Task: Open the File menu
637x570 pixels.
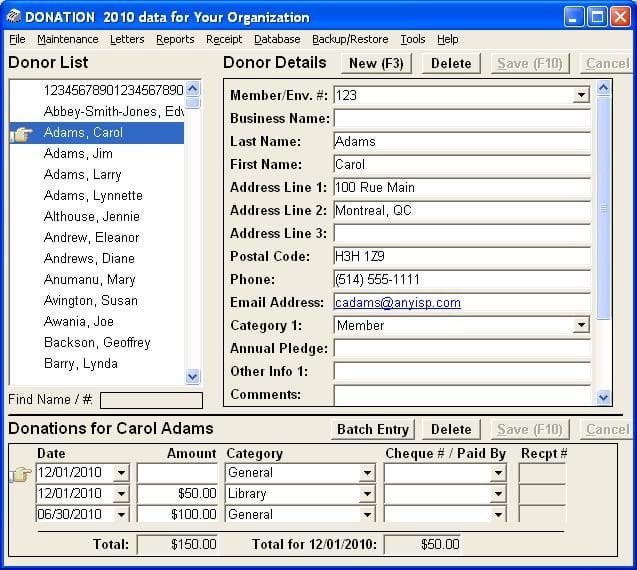Action: 17,39
